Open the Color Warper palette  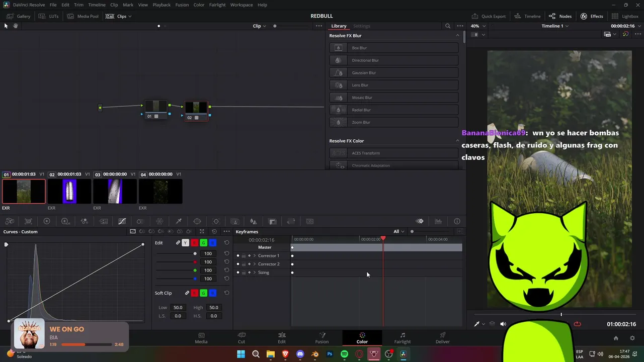[159, 221]
